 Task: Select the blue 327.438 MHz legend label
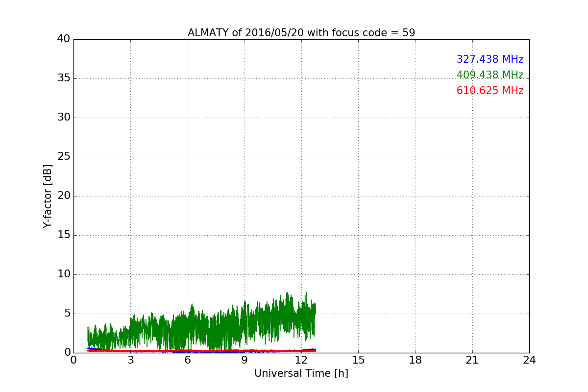coord(490,59)
